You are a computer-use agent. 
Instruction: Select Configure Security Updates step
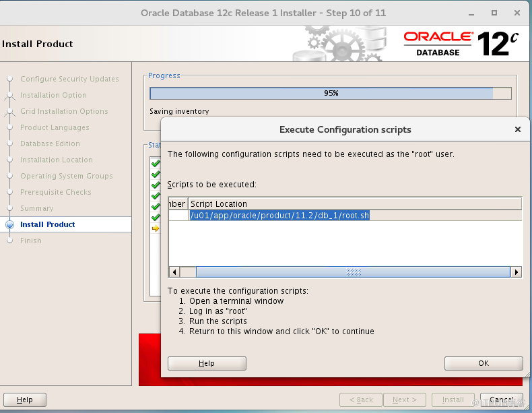click(x=69, y=79)
